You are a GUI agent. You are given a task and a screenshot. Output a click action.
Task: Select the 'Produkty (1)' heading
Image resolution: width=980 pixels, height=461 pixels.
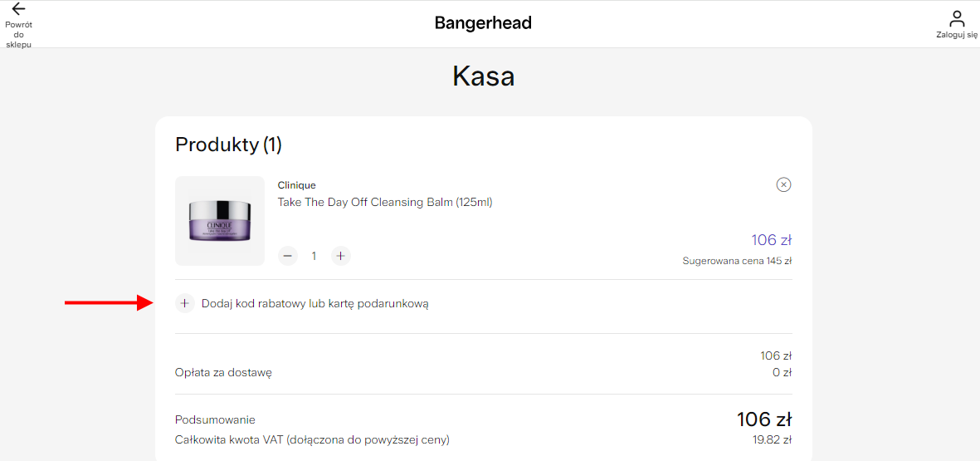[x=229, y=145]
